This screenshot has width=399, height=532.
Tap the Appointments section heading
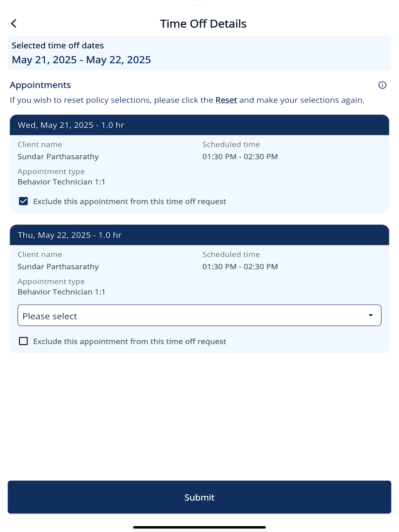pos(40,85)
